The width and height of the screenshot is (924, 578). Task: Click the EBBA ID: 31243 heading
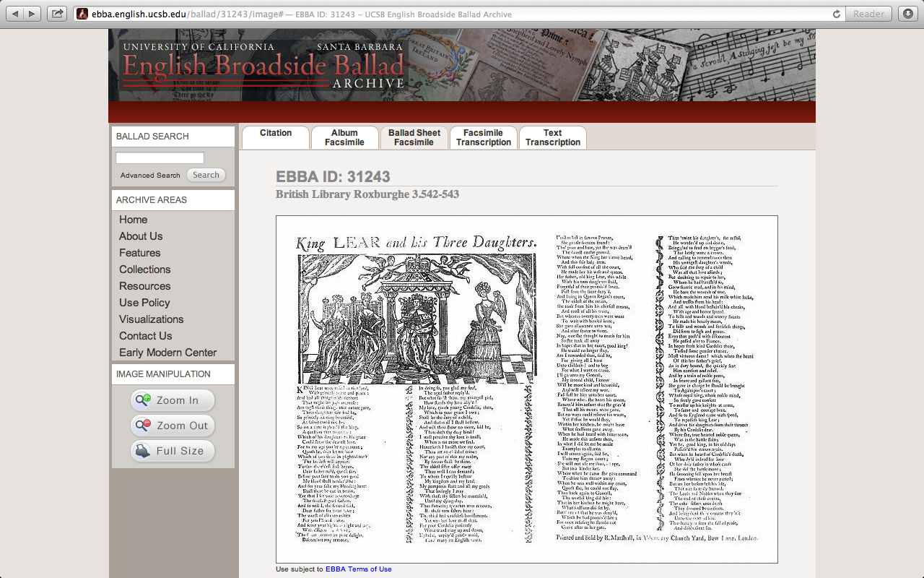333,177
